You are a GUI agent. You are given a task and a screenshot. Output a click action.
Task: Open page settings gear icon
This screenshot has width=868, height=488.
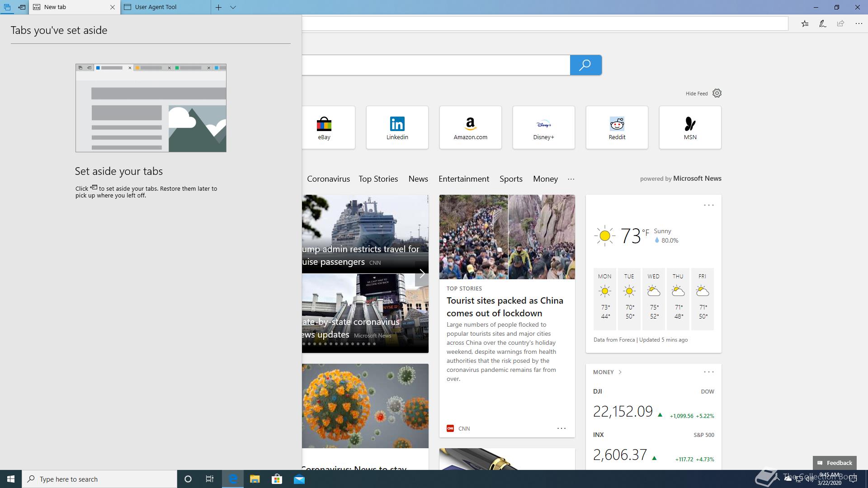click(717, 93)
